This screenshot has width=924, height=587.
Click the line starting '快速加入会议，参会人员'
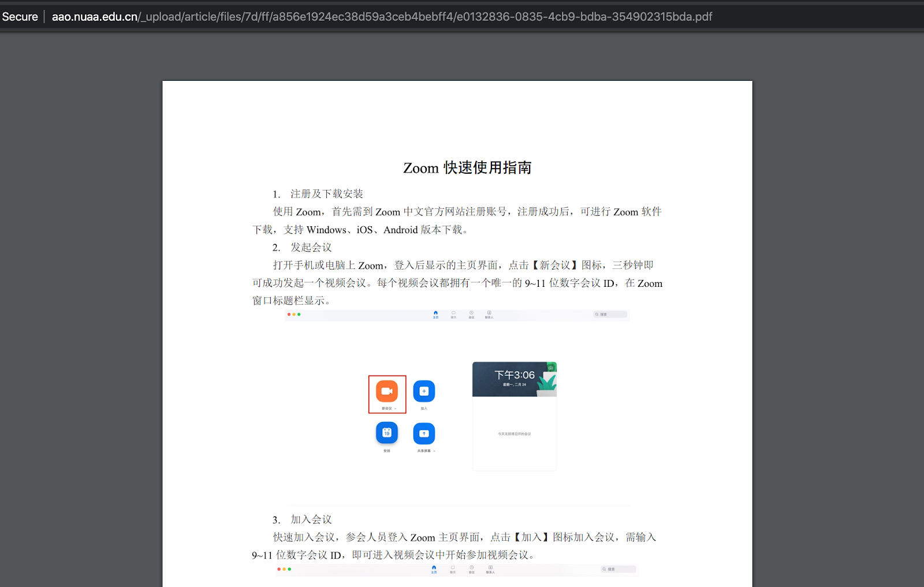click(x=465, y=537)
